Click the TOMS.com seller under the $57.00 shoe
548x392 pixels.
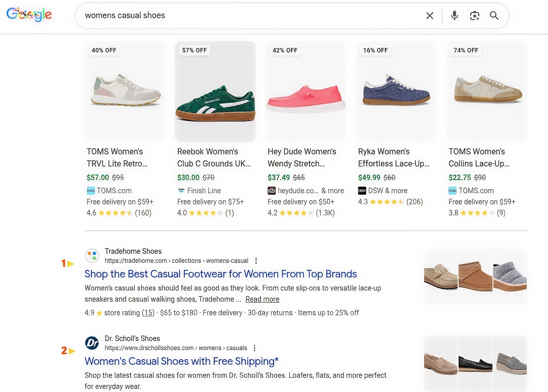point(114,191)
